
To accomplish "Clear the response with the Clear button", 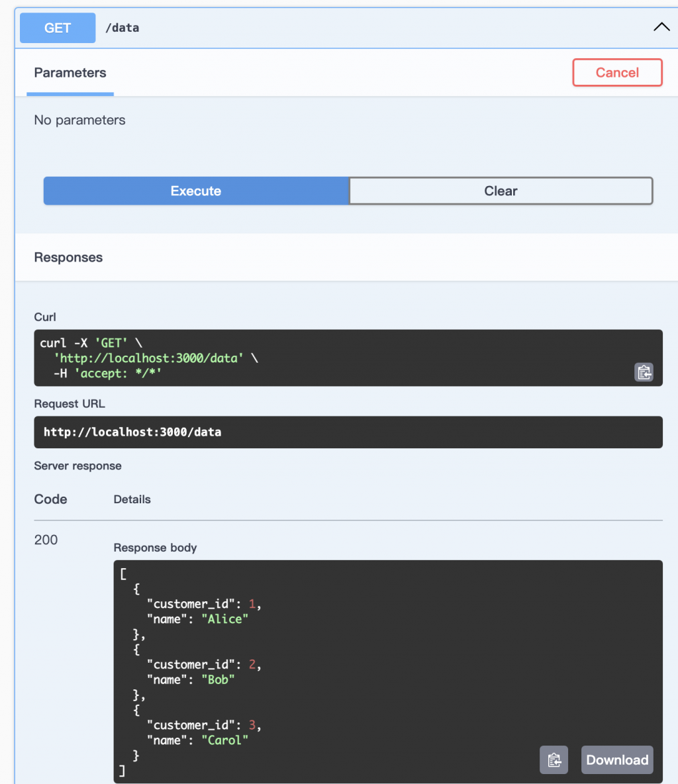I will (x=501, y=191).
